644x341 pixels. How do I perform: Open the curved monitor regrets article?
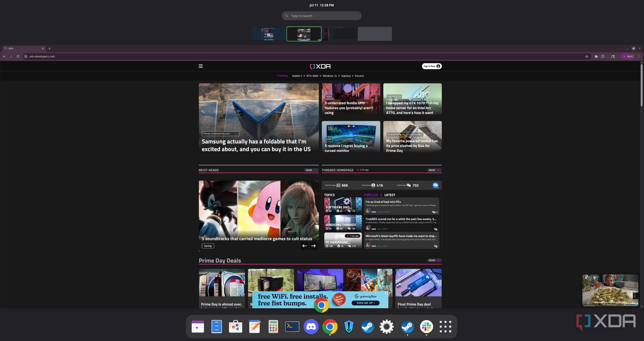click(346, 148)
